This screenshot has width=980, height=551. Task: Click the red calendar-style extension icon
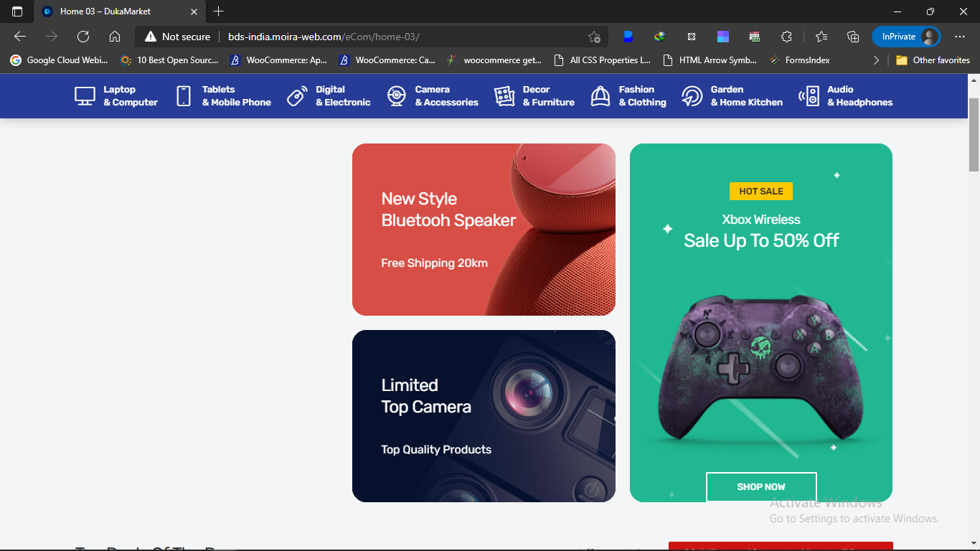pos(755,37)
